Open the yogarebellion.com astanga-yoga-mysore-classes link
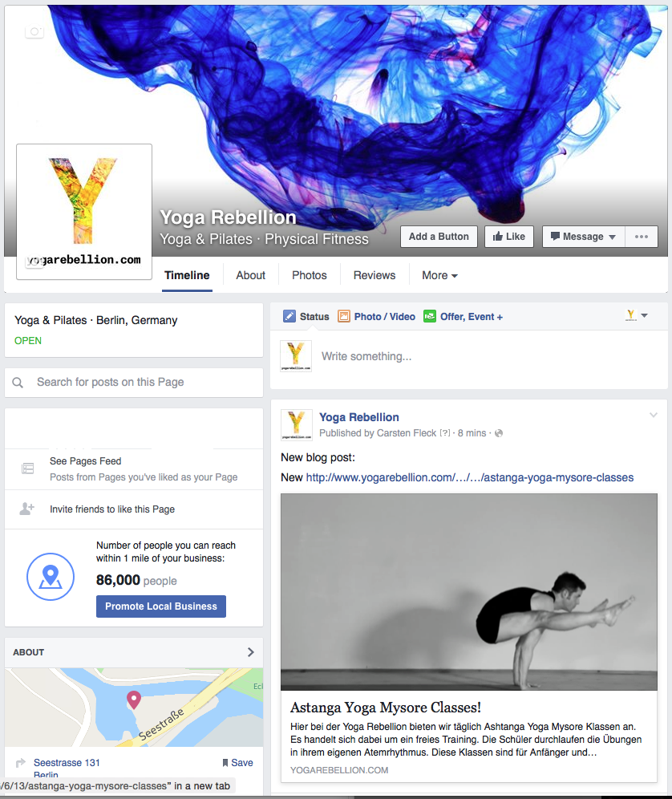The height and width of the screenshot is (799, 672). (x=470, y=477)
